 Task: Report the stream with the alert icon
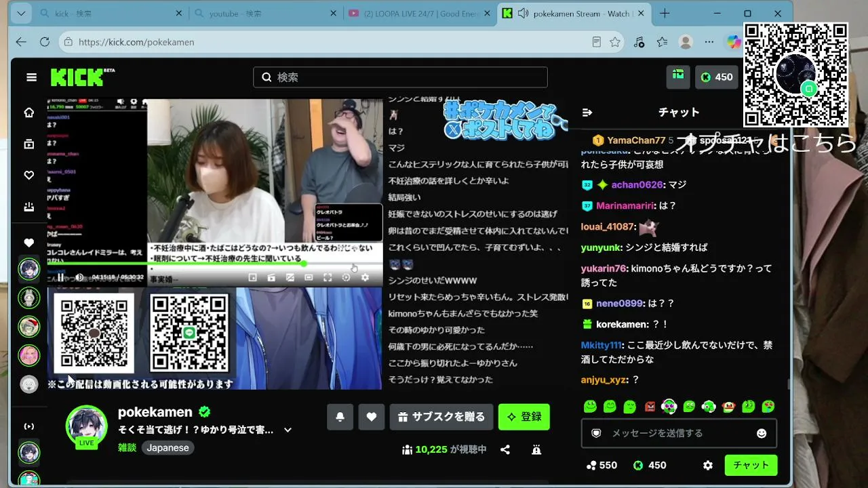tap(536, 449)
